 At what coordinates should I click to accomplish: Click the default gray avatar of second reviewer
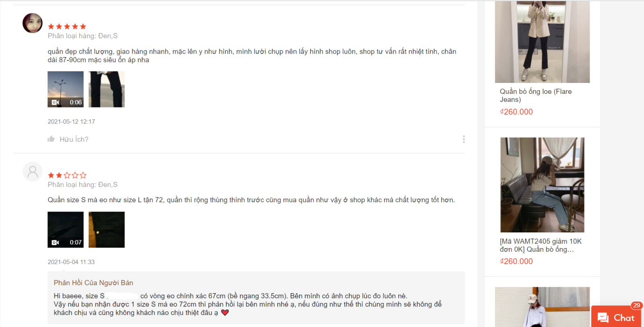click(x=33, y=172)
